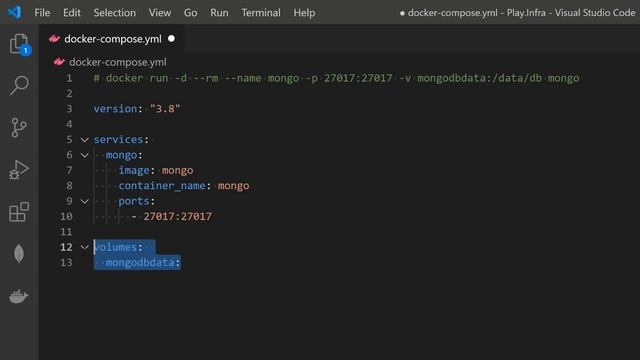Click the breadcrumb docker-compose.yml file icon

tap(59, 62)
